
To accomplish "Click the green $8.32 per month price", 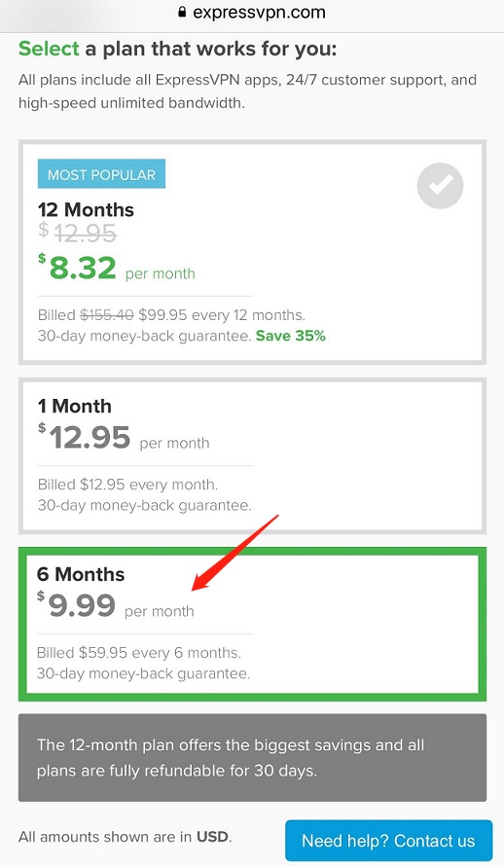I will coord(117,268).
